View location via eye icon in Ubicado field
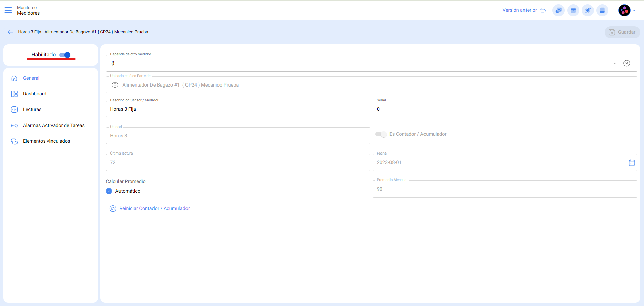Image resolution: width=644 pixels, height=306 pixels. pyautogui.click(x=115, y=85)
